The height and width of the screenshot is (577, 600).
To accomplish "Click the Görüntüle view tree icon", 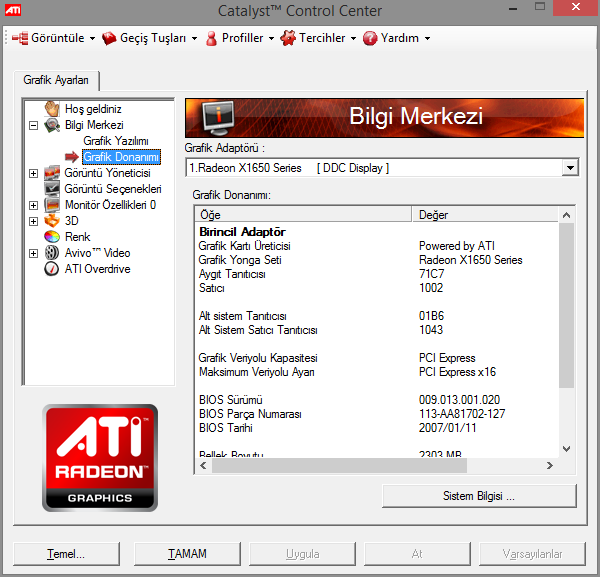I will pos(20,38).
